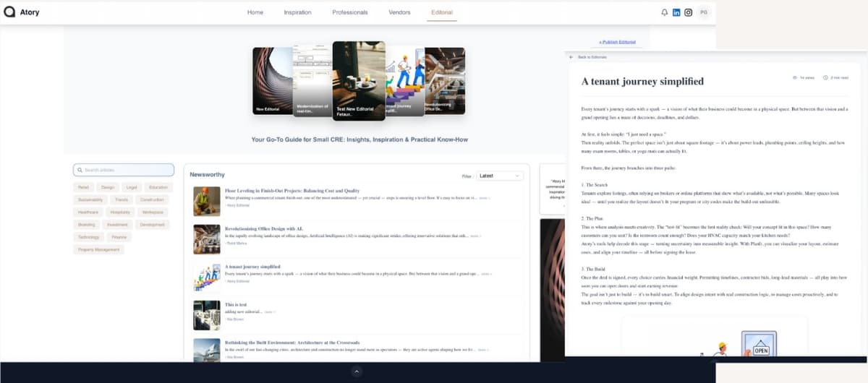Screen dimensions: 868x383
Task: Open the This is test article
Action: click(236, 305)
